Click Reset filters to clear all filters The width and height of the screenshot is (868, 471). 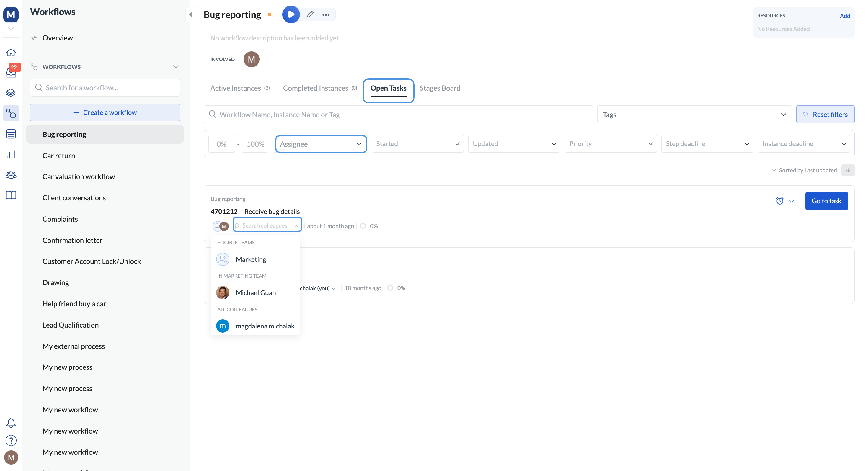(825, 114)
